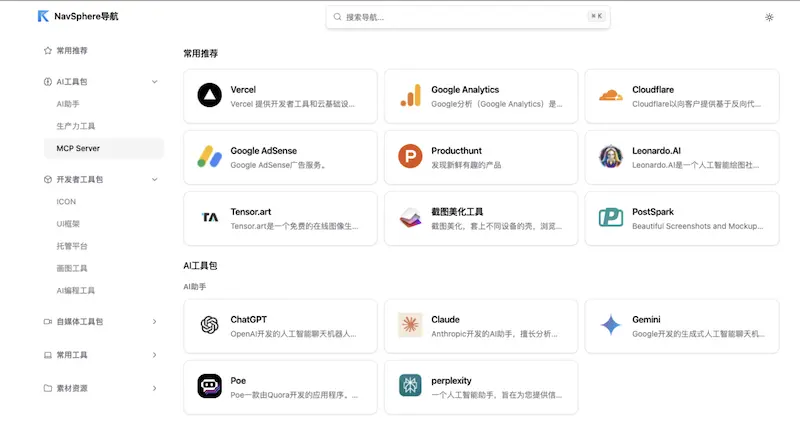Open the Tensor.art title text

coord(251,212)
